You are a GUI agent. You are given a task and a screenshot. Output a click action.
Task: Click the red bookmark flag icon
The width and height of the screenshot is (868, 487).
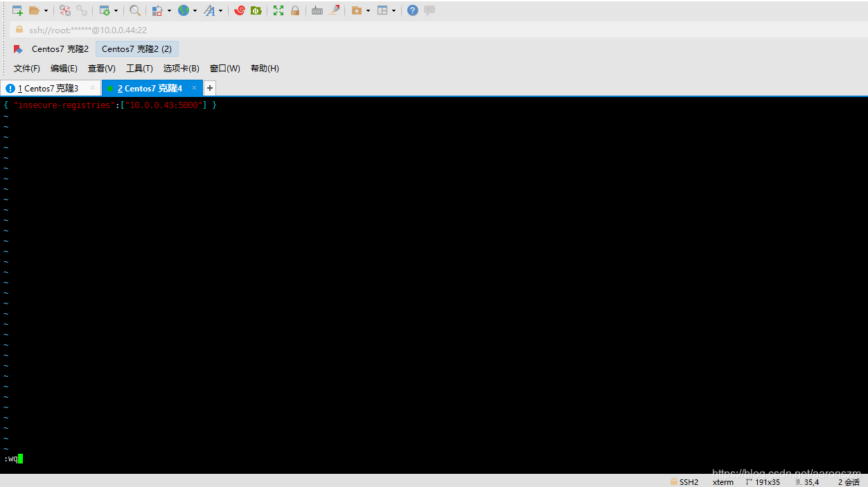click(18, 49)
